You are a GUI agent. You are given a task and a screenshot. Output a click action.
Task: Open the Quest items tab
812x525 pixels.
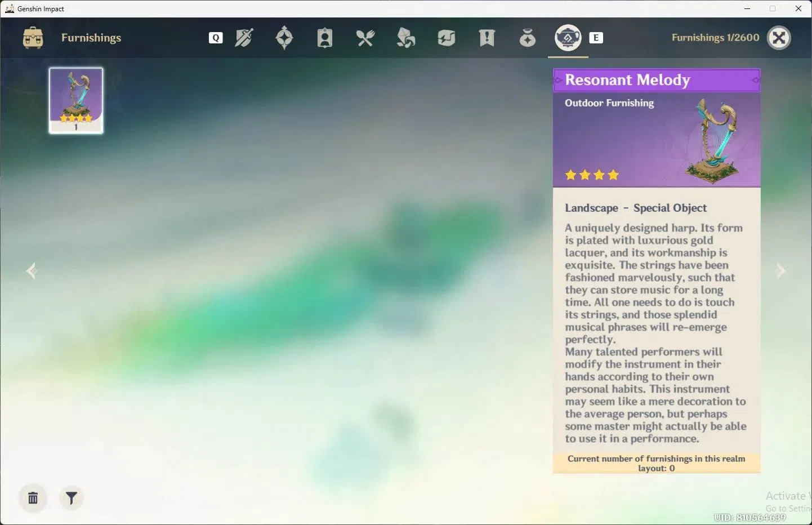(487, 38)
